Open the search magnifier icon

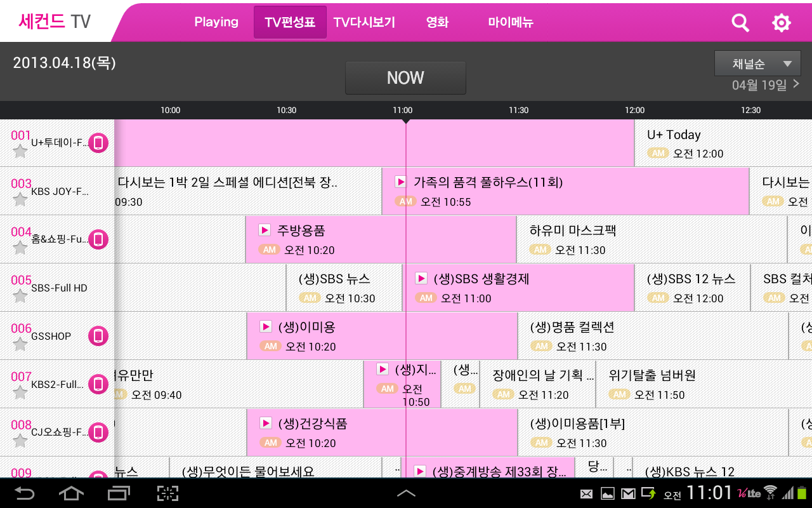[740, 23]
